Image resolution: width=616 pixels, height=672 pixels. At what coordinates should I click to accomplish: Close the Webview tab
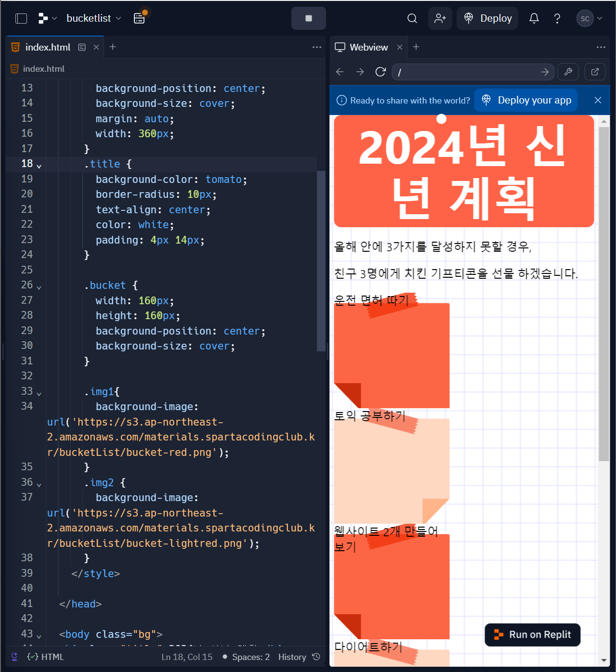click(400, 47)
